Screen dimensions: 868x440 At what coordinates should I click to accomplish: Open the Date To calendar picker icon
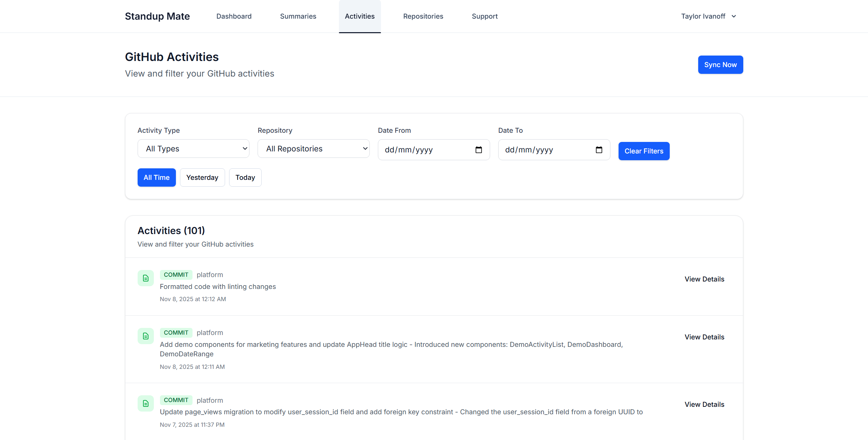(599, 150)
